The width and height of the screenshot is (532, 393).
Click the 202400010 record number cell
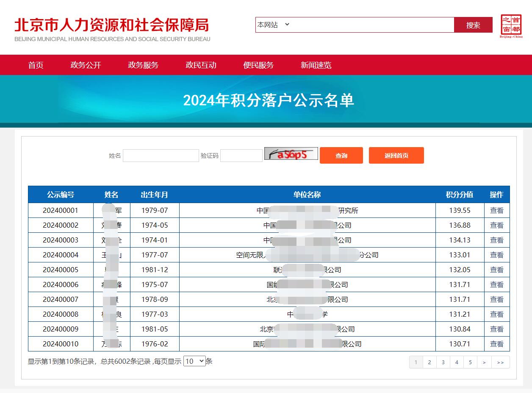coord(61,344)
